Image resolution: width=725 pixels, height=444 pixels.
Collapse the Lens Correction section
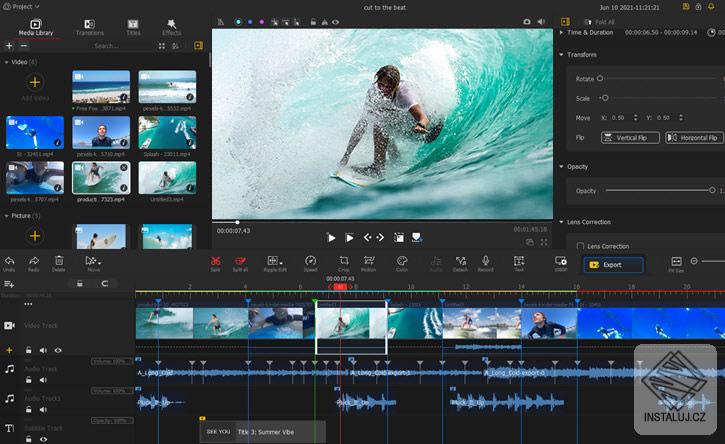tap(561, 222)
